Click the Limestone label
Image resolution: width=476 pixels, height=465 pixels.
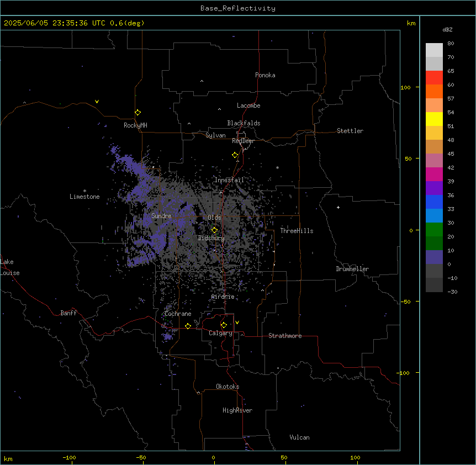tap(84, 197)
